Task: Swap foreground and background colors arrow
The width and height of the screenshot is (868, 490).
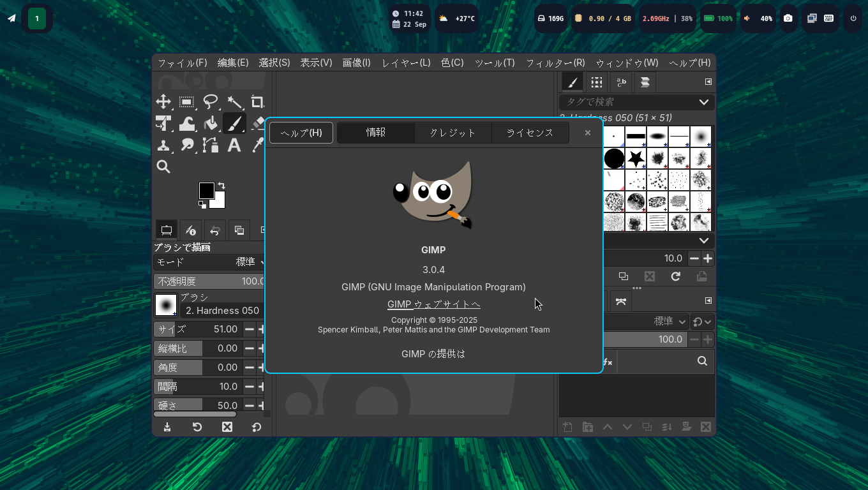Action: coord(221,185)
